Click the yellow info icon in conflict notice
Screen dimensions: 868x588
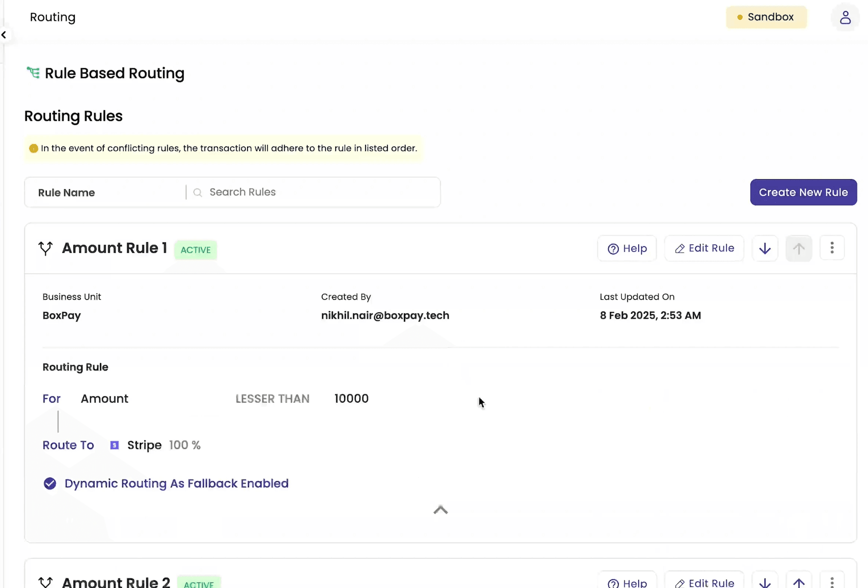[x=34, y=148]
